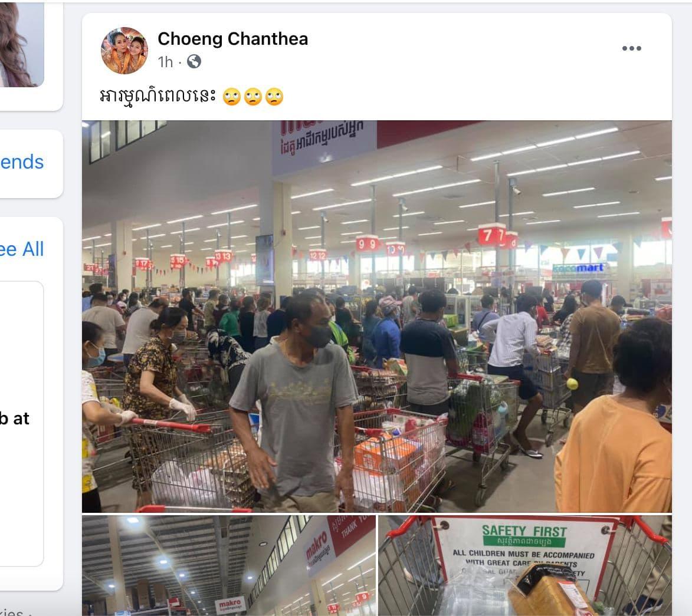Screen dimensions: 692x616
Task: Click the bold 'b at' sidebar text
Action: point(15,419)
